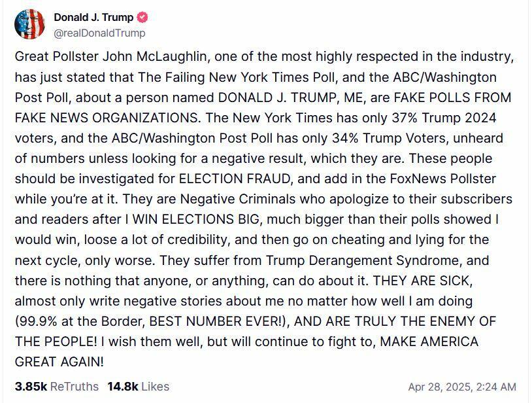Open Donald J. Trump's profile avatar
The width and height of the screenshot is (532, 403).
(29, 25)
